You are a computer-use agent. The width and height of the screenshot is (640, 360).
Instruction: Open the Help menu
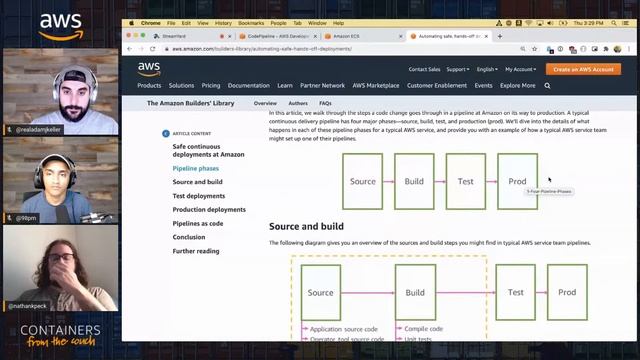pyautogui.click(x=338, y=23)
